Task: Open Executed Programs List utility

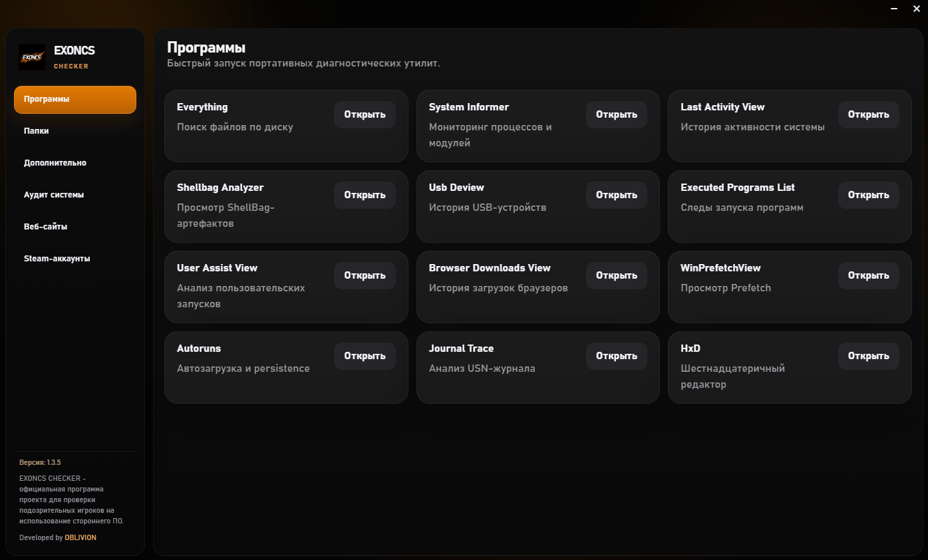Action: coord(869,195)
